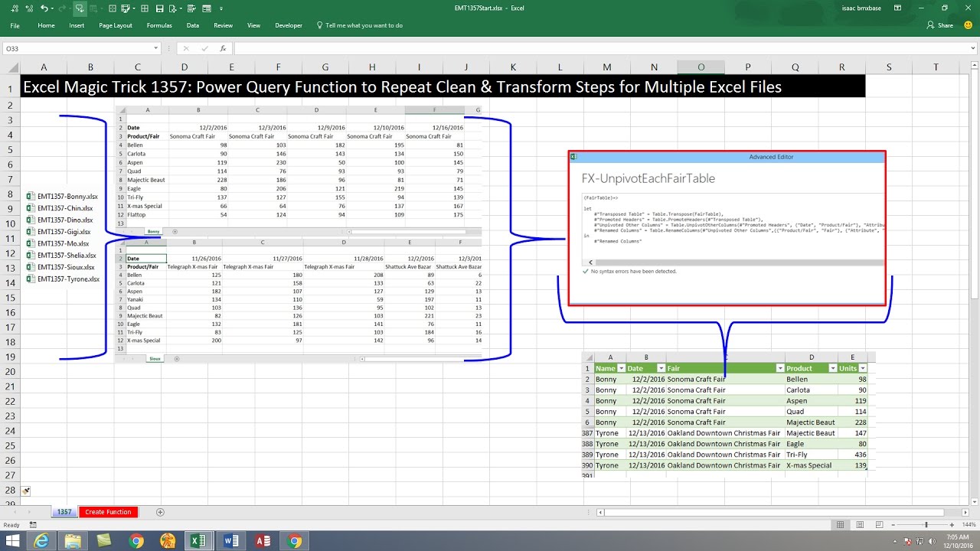Switch to the 1357 sheet tab
The height and width of the screenshot is (551, 980).
tap(64, 512)
